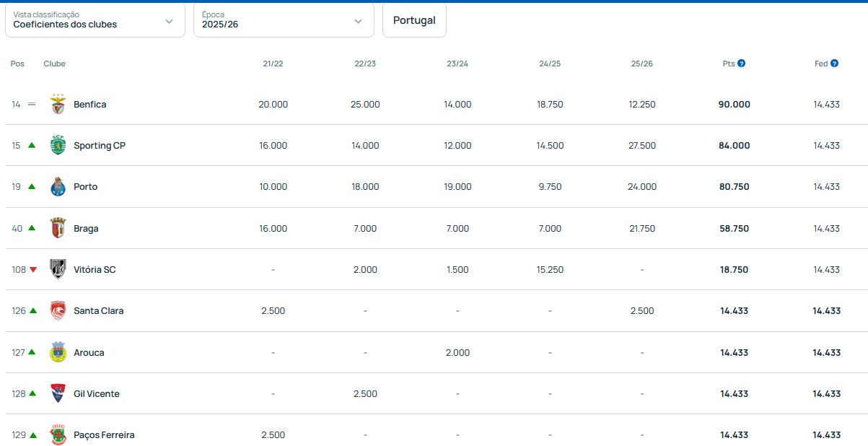The image size is (868, 446).
Task: Expand the Época 2025/26 season dropdown
Action: click(284, 20)
